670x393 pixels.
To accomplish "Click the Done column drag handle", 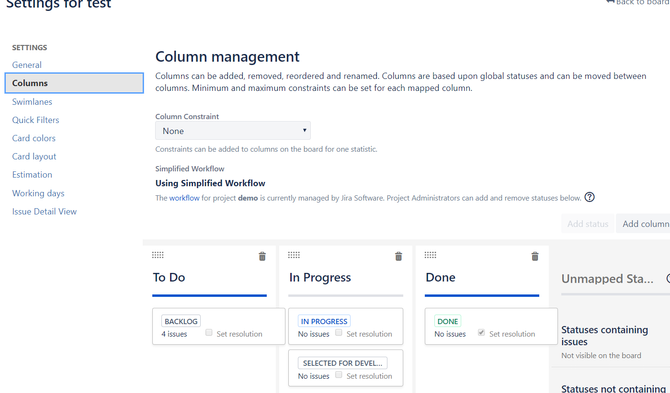I will (x=430, y=255).
